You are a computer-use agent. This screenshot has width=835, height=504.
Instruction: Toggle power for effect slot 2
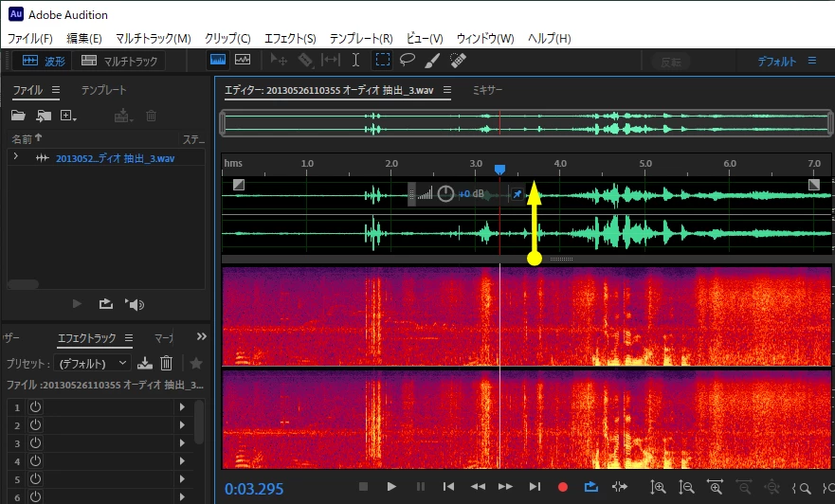tap(36, 425)
